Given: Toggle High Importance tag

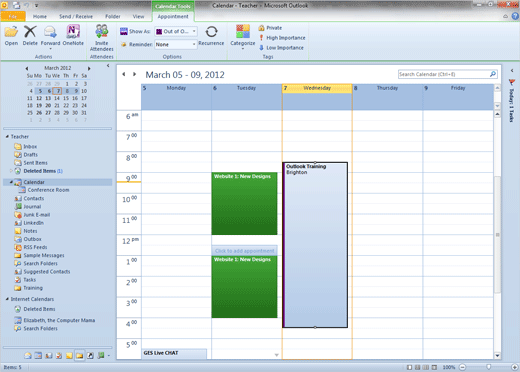Looking at the screenshot, I should [x=282, y=38].
